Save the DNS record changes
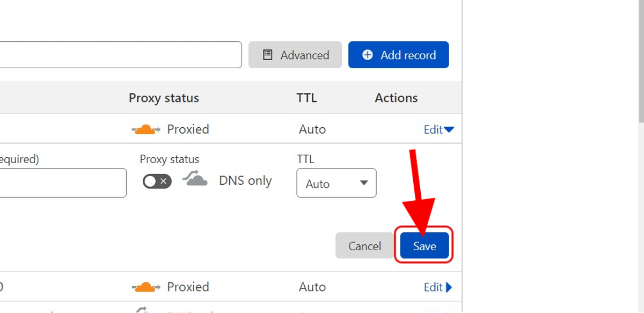The image size is (644, 313). pyautogui.click(x=424, y=246)
